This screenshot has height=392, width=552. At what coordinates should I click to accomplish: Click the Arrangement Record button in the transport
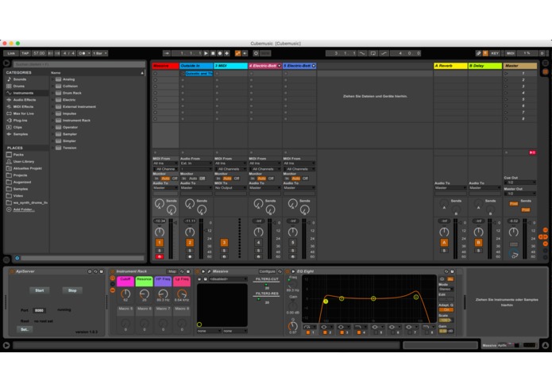[220, 53]
